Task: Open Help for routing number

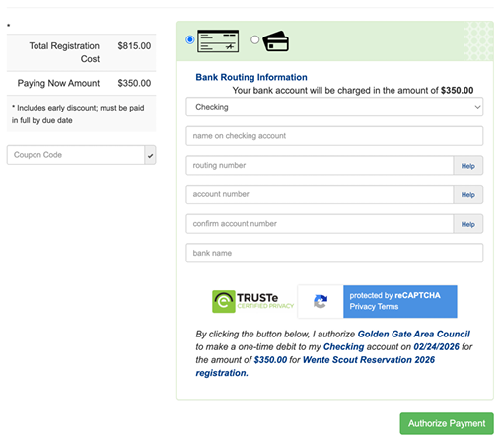Action: (x=468, y=166)
